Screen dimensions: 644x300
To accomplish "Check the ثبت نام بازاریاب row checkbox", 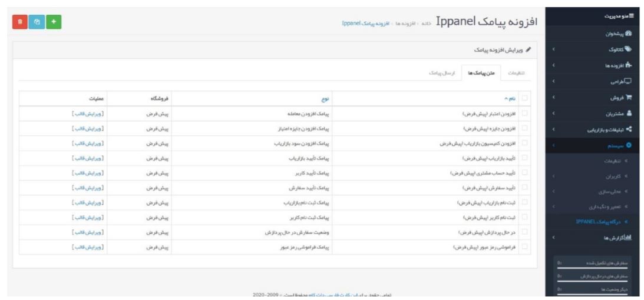I will click(524, 202).
